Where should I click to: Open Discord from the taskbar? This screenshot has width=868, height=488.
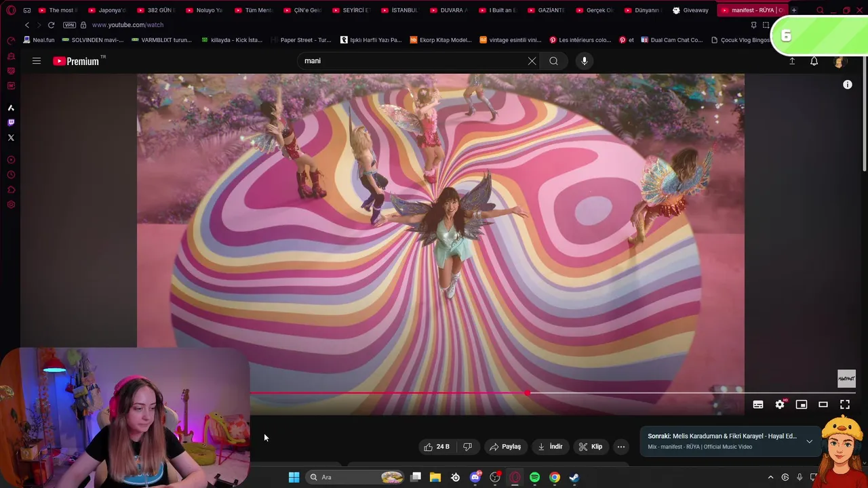pos(475,477)
